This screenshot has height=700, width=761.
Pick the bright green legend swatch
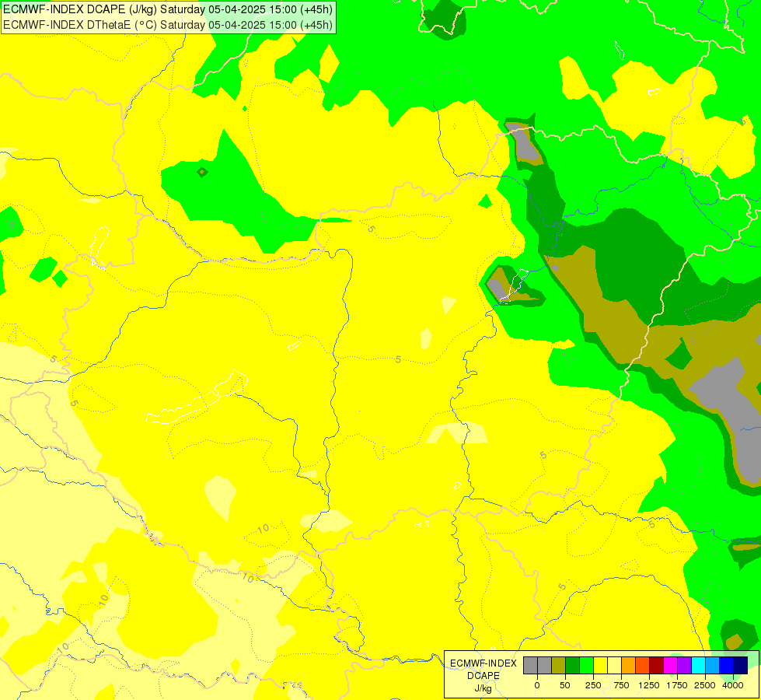point(586,666)
